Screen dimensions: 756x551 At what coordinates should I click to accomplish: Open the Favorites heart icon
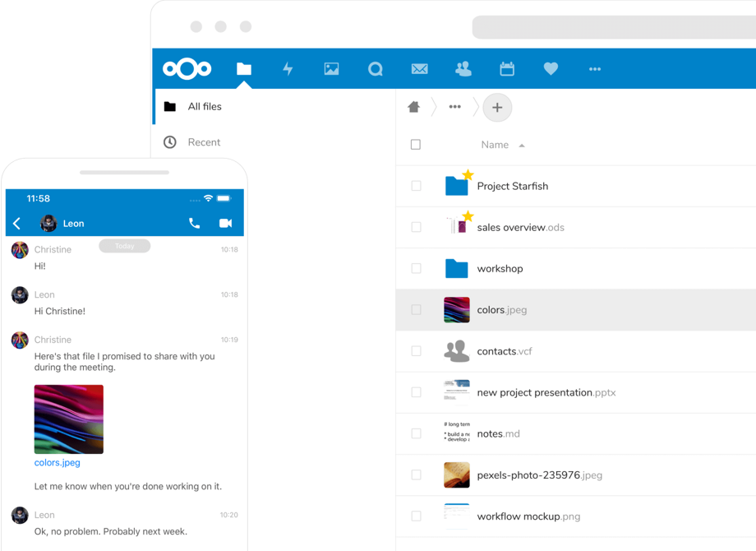551,69
